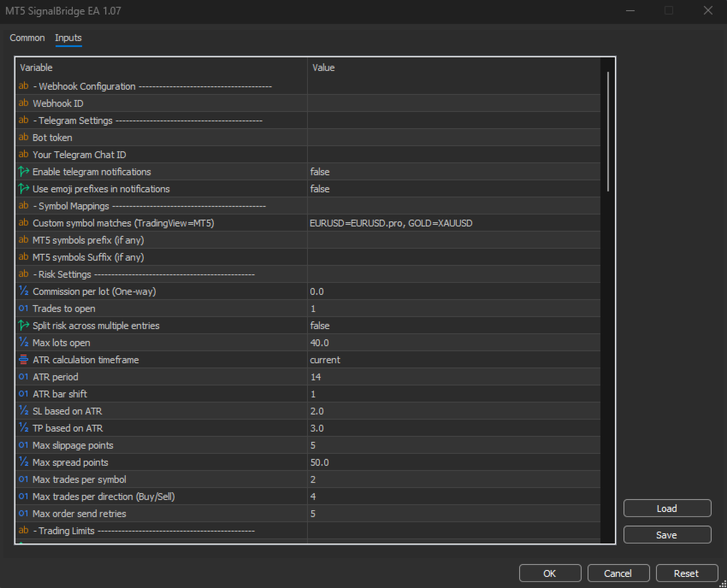Edit Commission per lot value 0.0
Viewport: 727px width, 588px height.
coord(454,291)
